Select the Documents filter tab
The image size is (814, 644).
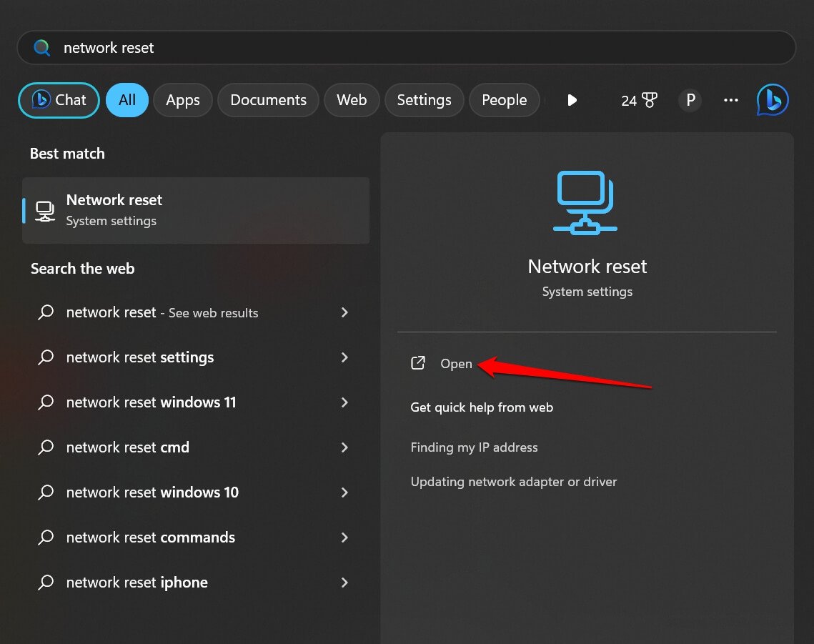coord(269,100)
